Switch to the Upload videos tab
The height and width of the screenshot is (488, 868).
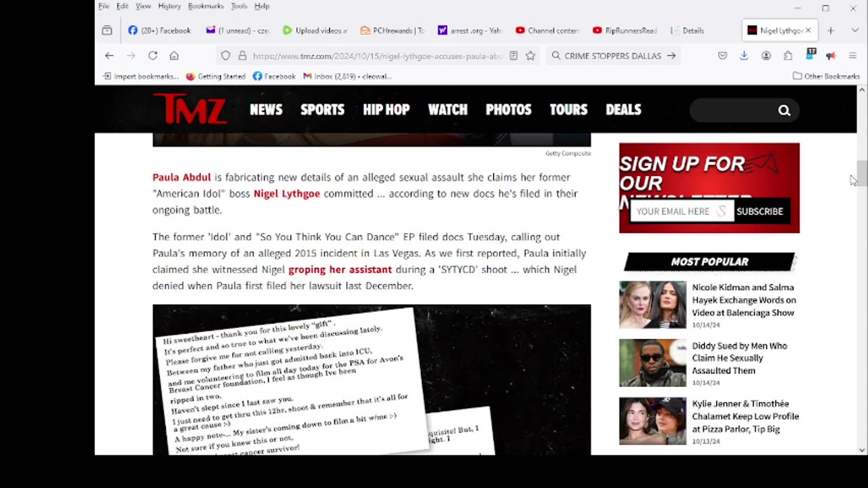(315, 30)
